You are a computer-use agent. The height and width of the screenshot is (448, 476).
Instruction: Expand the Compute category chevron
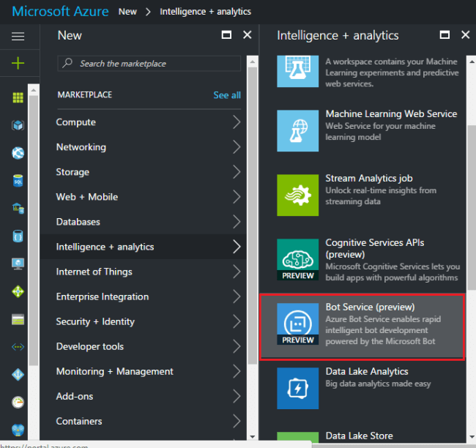click(x=237, y=122)
